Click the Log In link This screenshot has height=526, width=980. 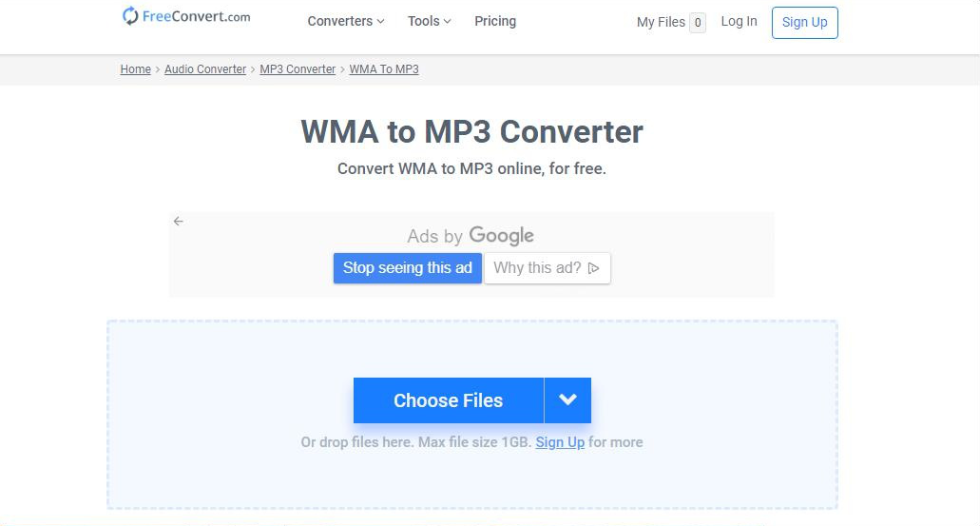(x=739, y=21)
